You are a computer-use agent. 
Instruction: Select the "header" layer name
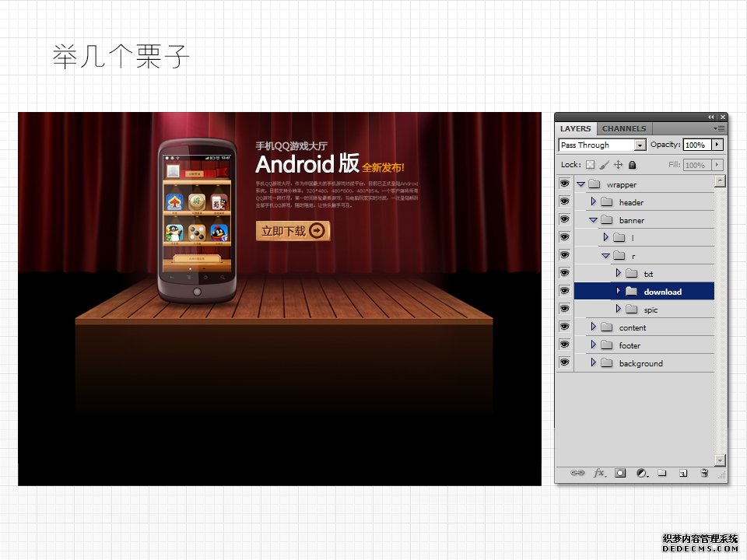tap(631, 202)
